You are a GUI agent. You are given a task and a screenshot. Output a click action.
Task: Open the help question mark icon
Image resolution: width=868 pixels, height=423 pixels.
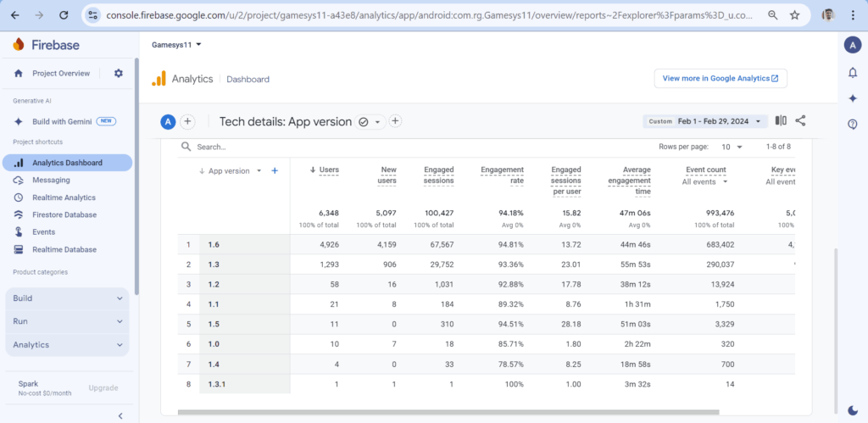(x=853, y=125)
